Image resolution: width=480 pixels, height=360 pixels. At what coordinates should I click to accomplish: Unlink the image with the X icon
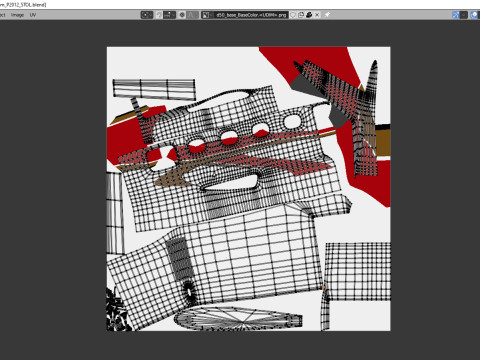(x=317, y=15)
